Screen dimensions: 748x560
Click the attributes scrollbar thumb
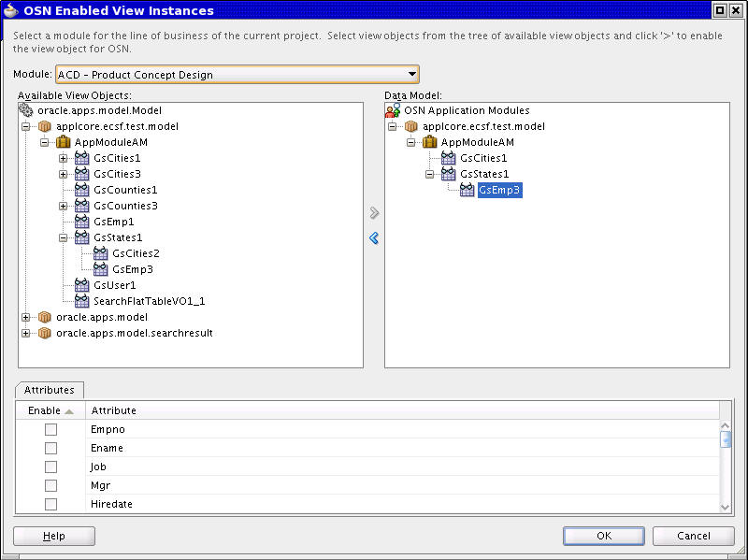click(726, 439)
